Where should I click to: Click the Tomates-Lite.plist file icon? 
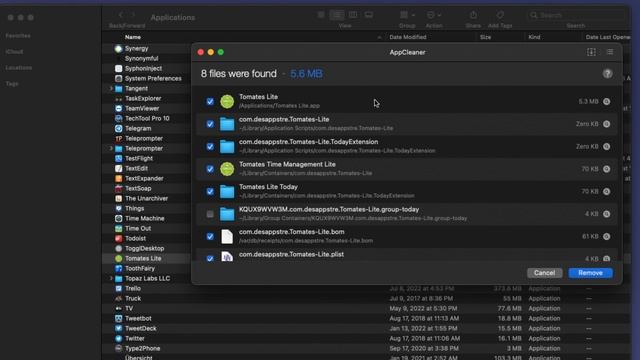pyautogui.click(x=227, y=256)
